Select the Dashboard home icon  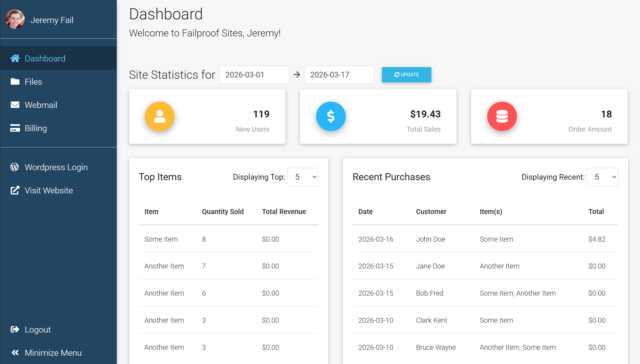[x=15, y=58]
